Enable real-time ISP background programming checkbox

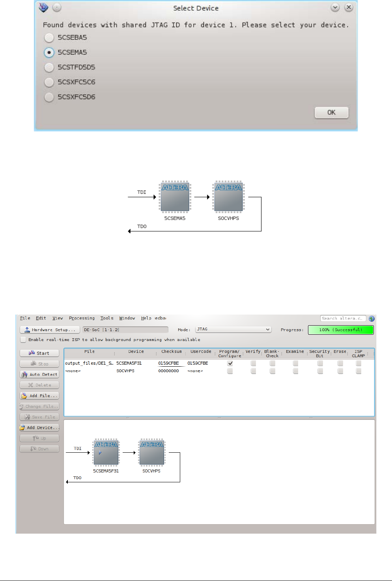(23, 339)
